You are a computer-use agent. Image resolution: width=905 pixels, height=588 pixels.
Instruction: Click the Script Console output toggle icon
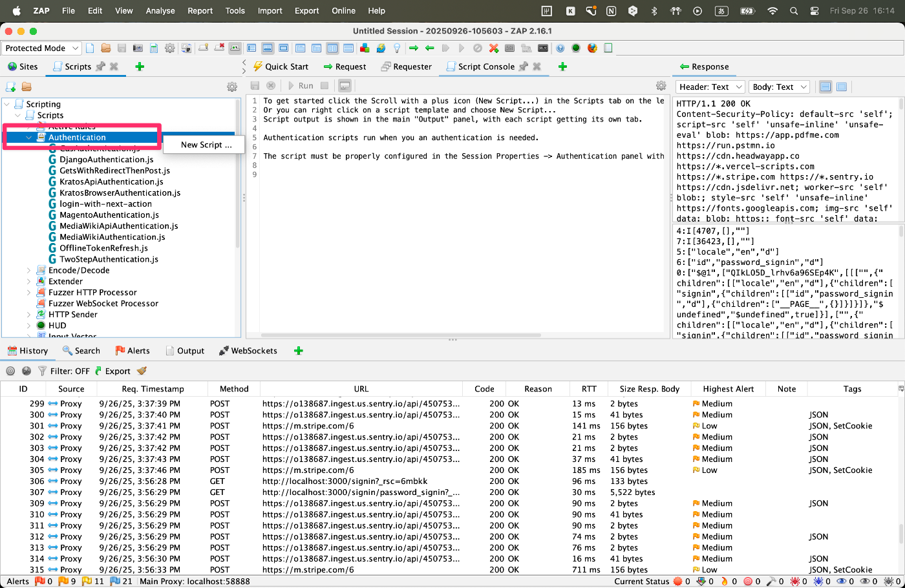pyautogui.click(x=345, y=85)
